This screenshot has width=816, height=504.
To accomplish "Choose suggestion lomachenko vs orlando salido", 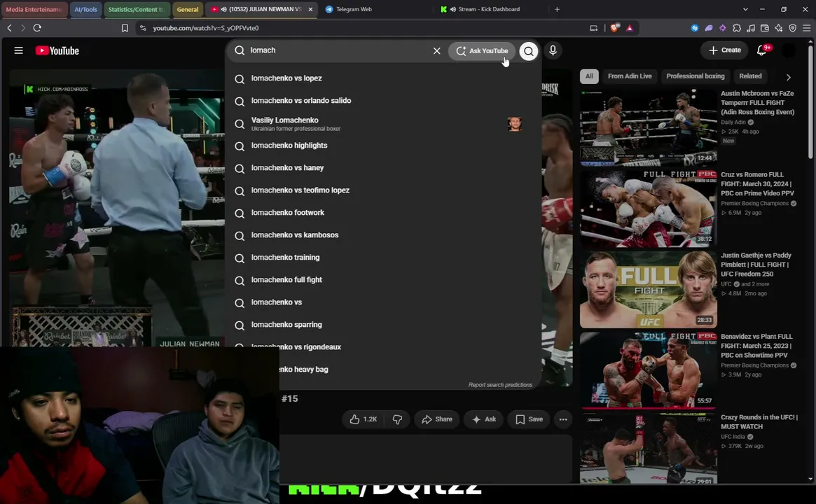I will (384, 101).
